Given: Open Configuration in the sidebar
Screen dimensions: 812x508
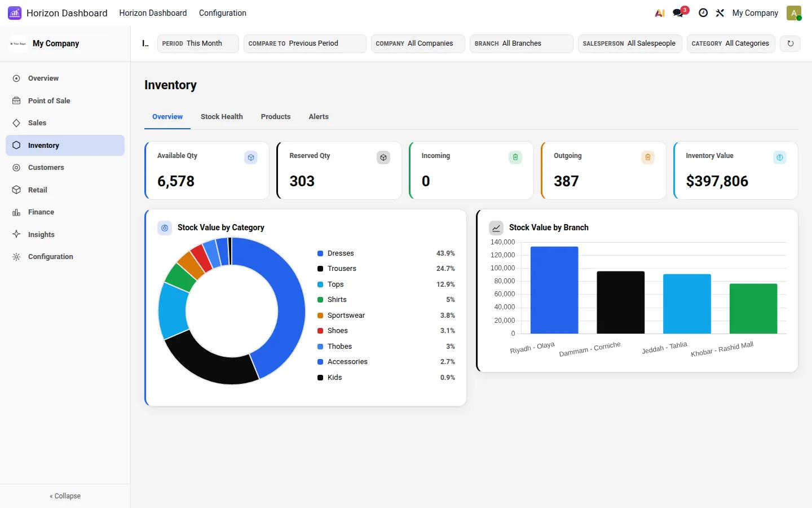Looking at the screenshot, I should [65, 257].
